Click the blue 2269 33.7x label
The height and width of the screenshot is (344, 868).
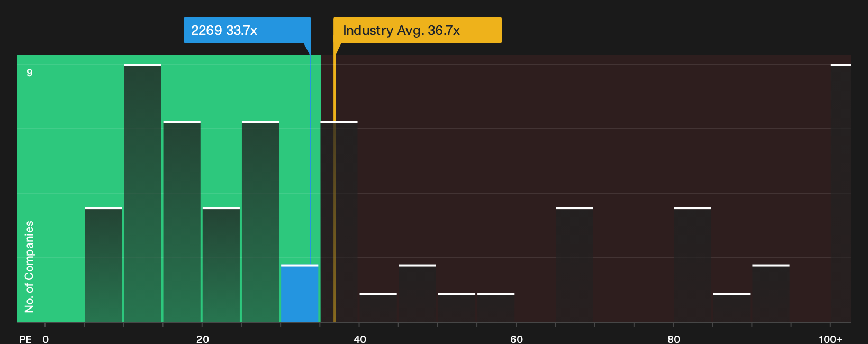tap(247, 30)
